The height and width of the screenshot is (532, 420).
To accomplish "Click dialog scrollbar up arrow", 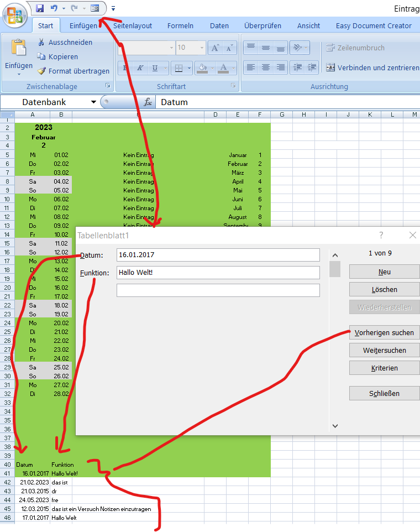I will click(335, 255).
